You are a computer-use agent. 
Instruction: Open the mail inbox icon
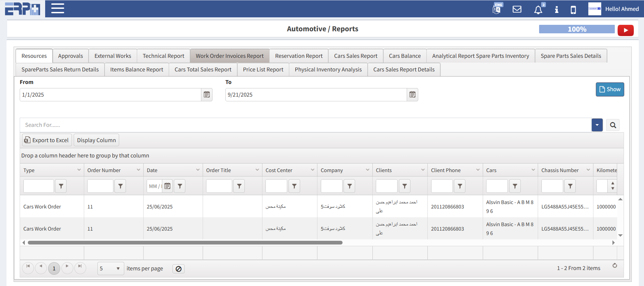click(x=517, y=9)
